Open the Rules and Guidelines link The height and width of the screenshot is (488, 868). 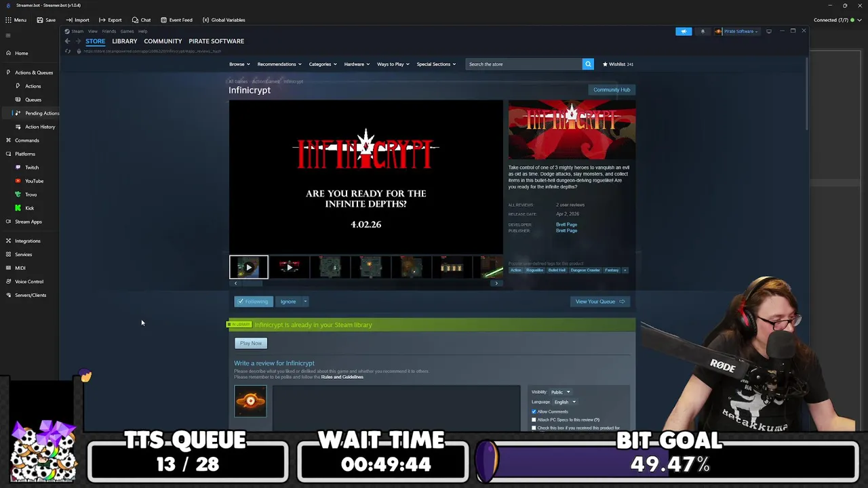342,377
